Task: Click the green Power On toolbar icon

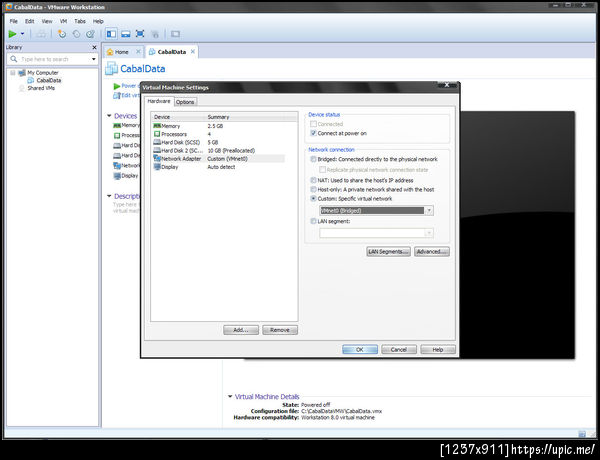Action: [x=12, y=34]
